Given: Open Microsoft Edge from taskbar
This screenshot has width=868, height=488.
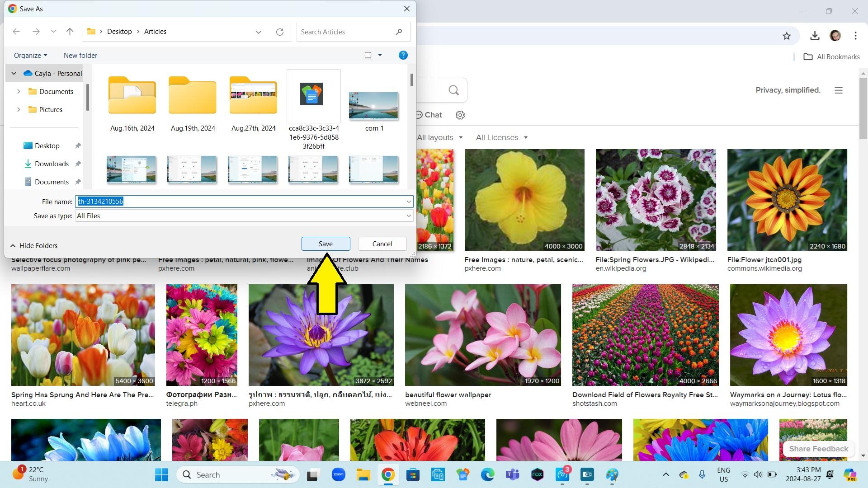Looking at the screenshot, I should point(487,475).
